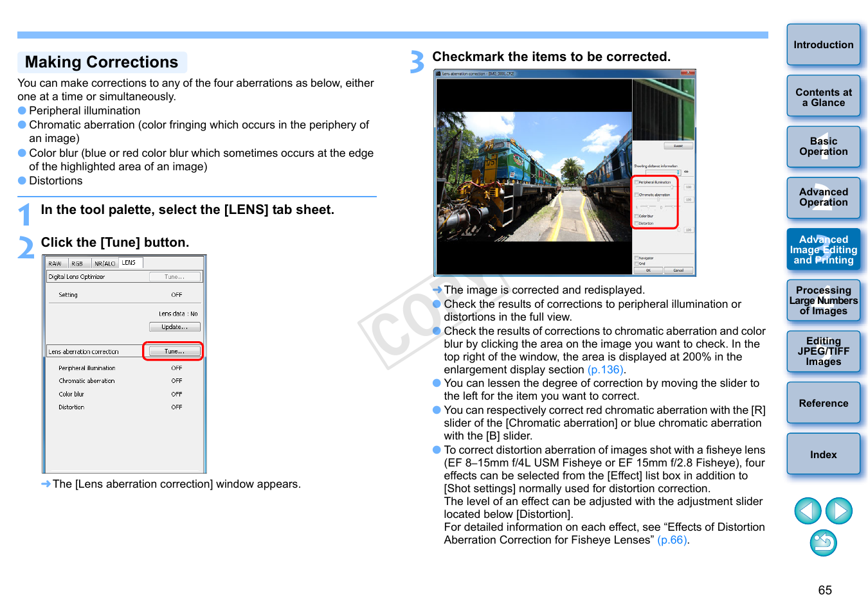This screenshot has width=868, height=613.
Task: Enable the Grid checkbox
Action: click(637, 263)
